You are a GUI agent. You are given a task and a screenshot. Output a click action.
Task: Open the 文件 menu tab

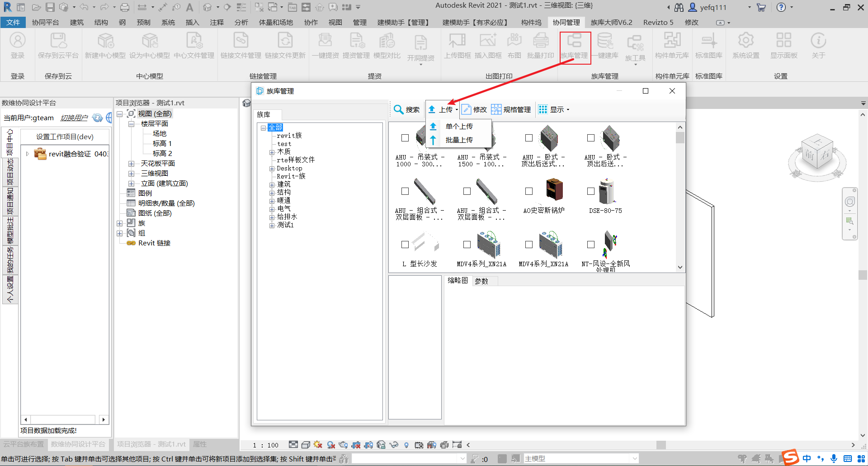(x=13, y=22)
